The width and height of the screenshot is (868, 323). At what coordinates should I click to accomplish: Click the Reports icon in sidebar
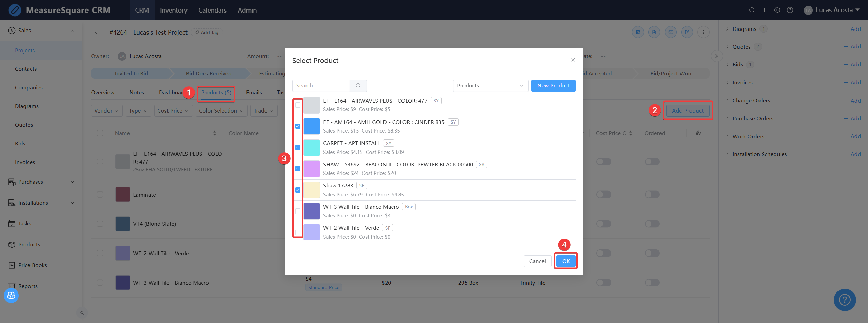point(12,286)
